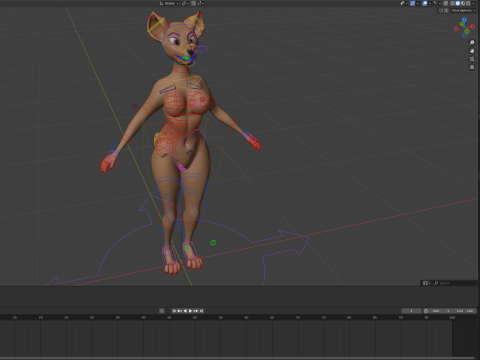The width and height of the screenshot is (480, 360).
Task: Click the Search field above timeline
Action: (x=454, y=283)
